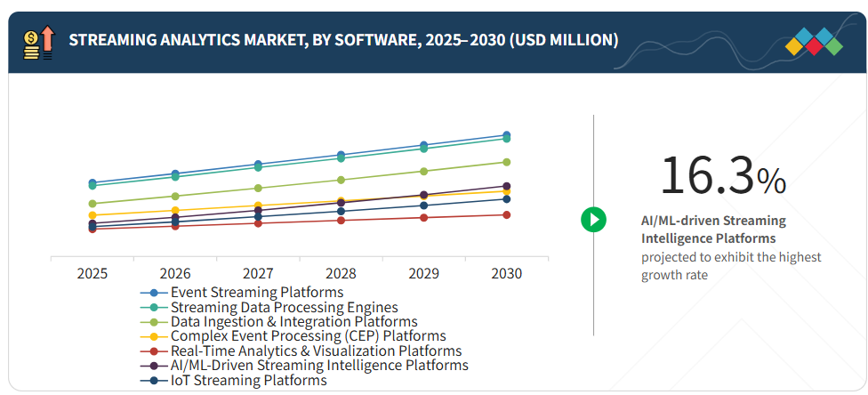The width and height of the screenshot is (868, 395).
Task: Click the 2028 x-axis label
Action: [x=341, y=273]
